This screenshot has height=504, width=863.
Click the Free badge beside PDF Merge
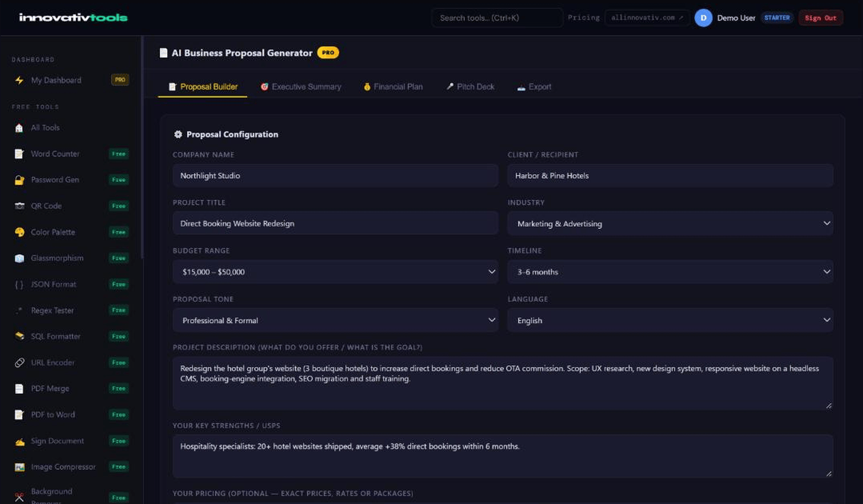tap(119, 389)
